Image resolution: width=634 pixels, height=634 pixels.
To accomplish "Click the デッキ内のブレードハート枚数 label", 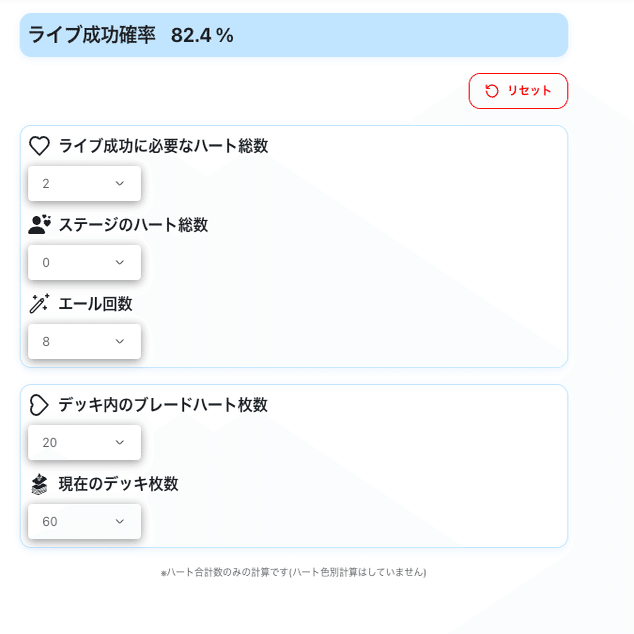I will click(x=163, y=405).
